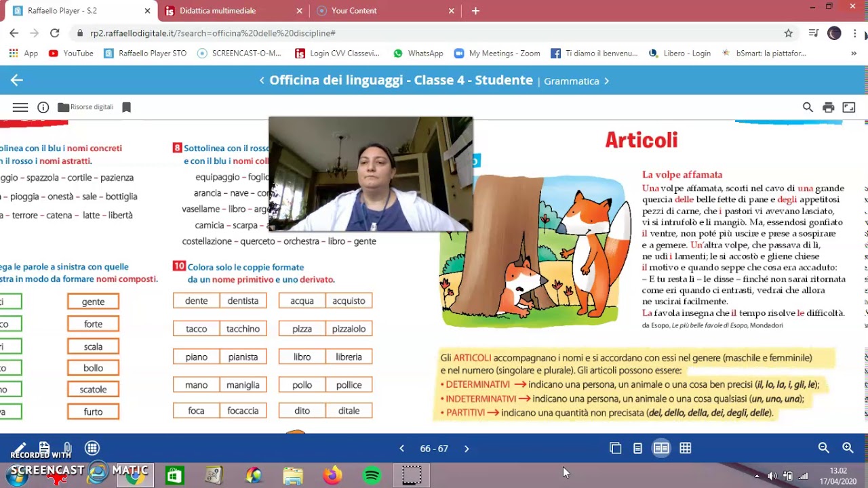Go back with the white arrow in the blue header
This screenshot has height=488, width=868.
[16, 80]
